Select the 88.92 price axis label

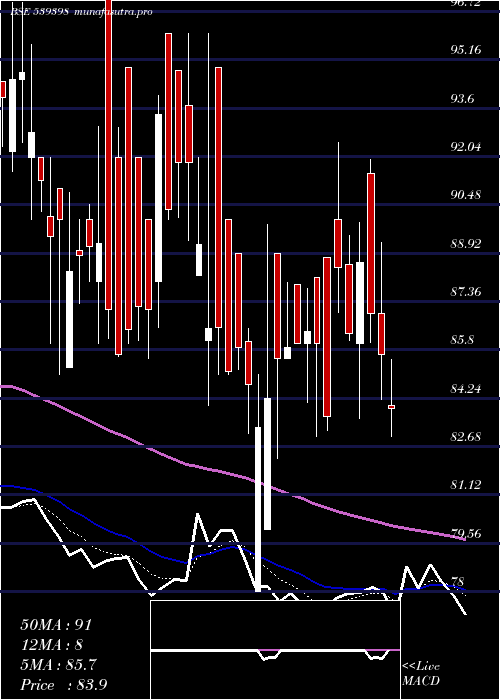[x=466, y=244]
